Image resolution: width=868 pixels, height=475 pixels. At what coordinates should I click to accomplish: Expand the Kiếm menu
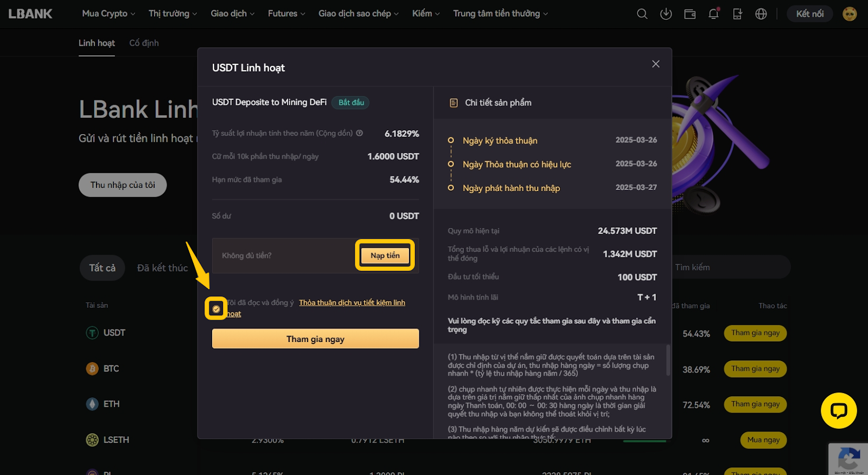[426, 14]
